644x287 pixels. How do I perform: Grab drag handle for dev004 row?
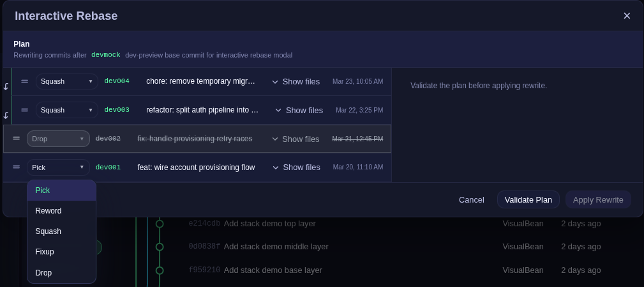(25, 81)
